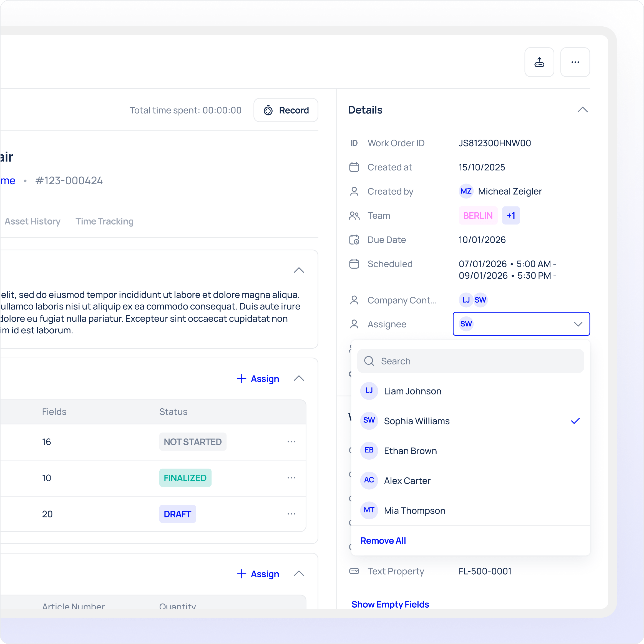Click the three-dots menu in NOT STARTED row
Screen dimensions: 644x644
[x=291, y=441]
